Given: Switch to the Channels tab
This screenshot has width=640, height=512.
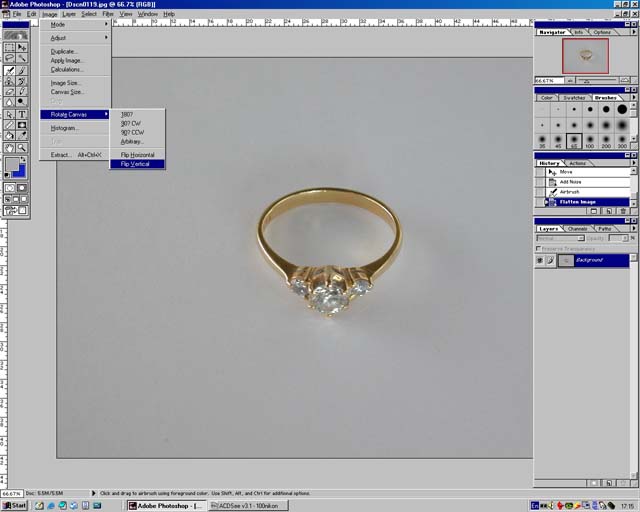Looking at the screenshot, I should [x=578, y=229].
